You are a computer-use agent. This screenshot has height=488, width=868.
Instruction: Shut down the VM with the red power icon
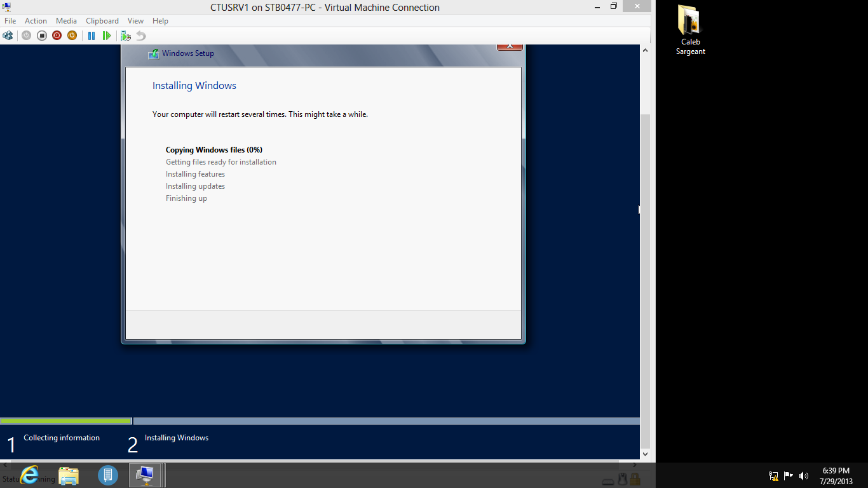pyautogui.click(x=57, y=36)
